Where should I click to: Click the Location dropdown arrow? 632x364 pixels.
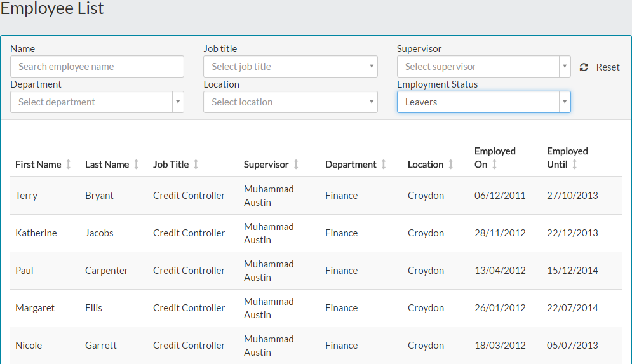pyautogui.click(x=372, y=102)
